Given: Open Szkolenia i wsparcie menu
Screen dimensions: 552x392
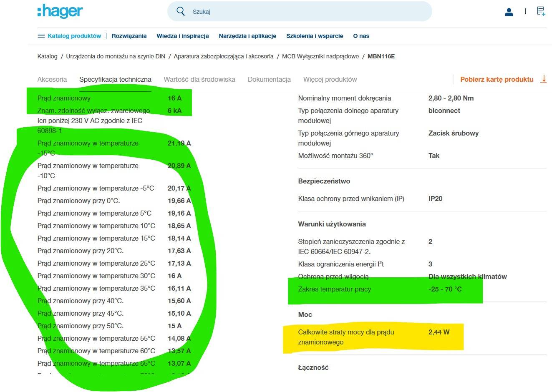Looking at the screenshot, I should (315, 36).
